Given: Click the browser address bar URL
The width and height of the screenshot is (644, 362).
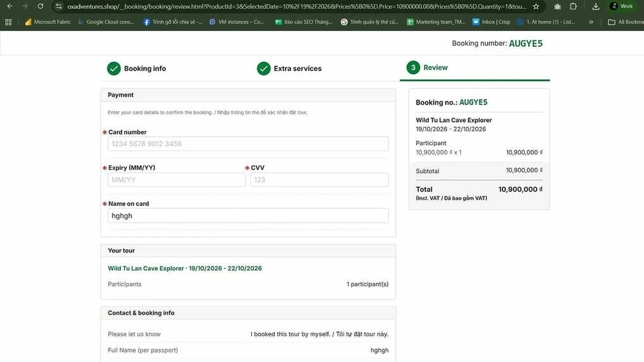Looking at the screenshot, I should (x=296, y=6).
